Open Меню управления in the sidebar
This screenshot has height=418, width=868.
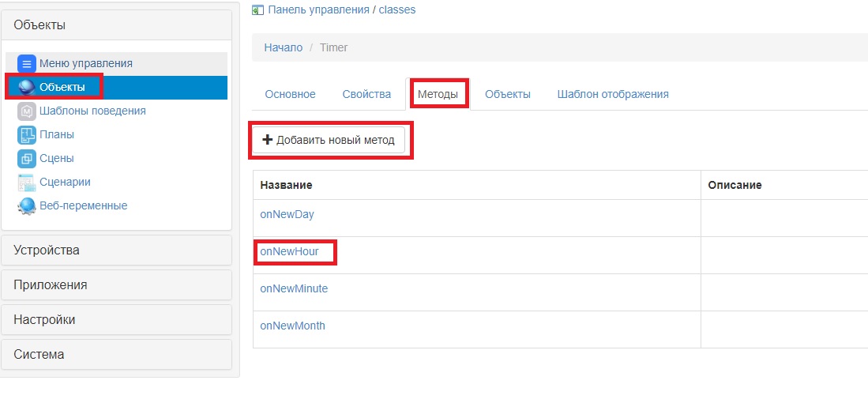pyautogui.click(x=86, y=64)
